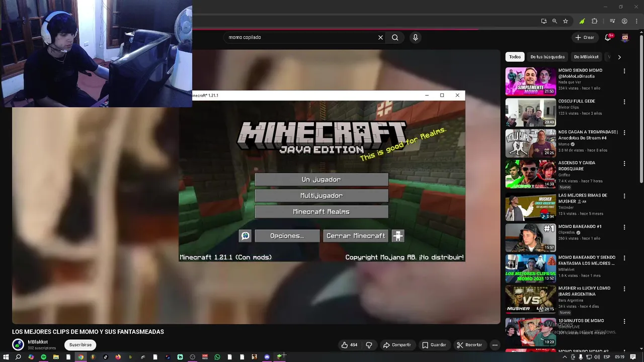Open options for 'COSCU FULL GEDE' video

[624, 102]
